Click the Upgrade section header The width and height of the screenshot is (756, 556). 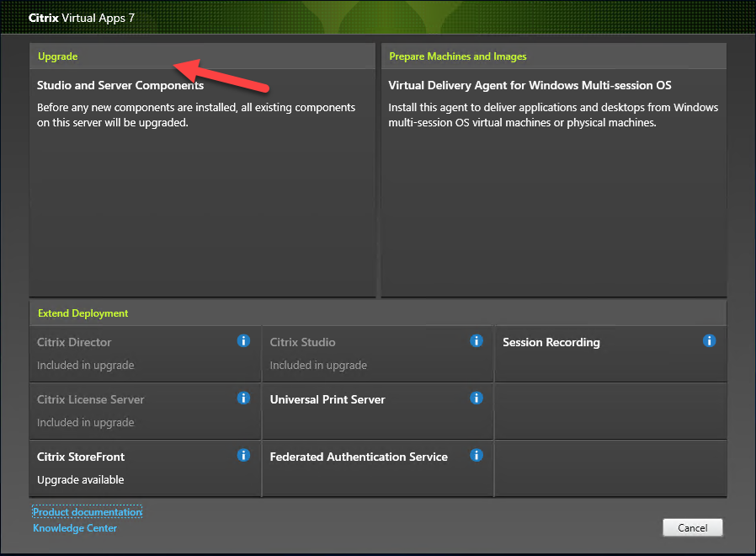[58, 56]
